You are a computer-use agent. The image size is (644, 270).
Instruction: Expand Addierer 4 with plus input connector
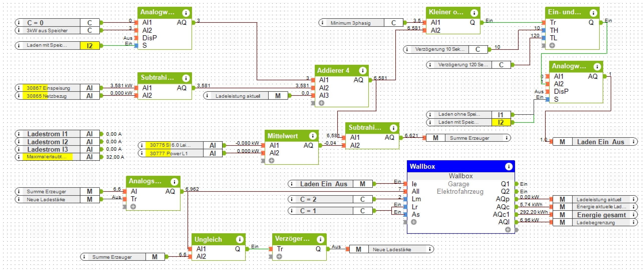(321, 103)
